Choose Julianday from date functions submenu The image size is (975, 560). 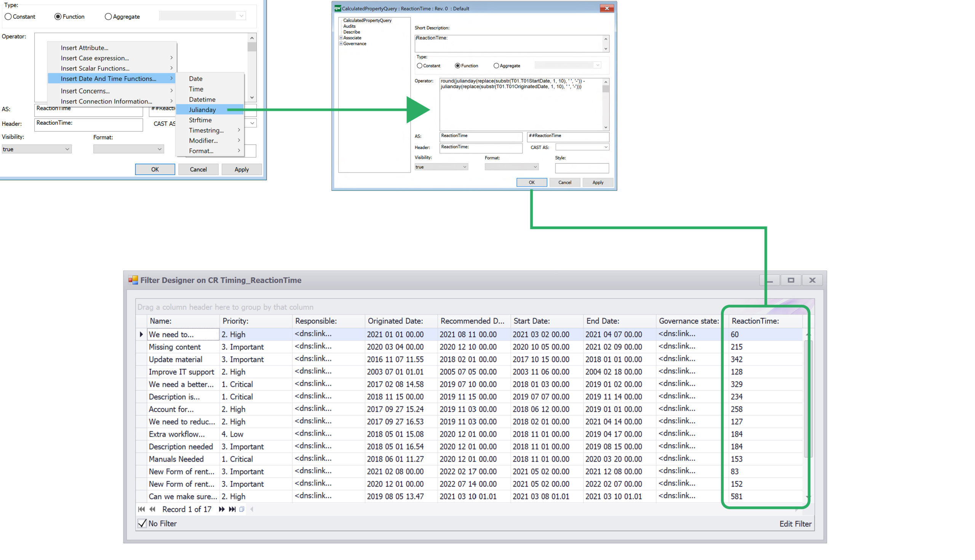202,110
